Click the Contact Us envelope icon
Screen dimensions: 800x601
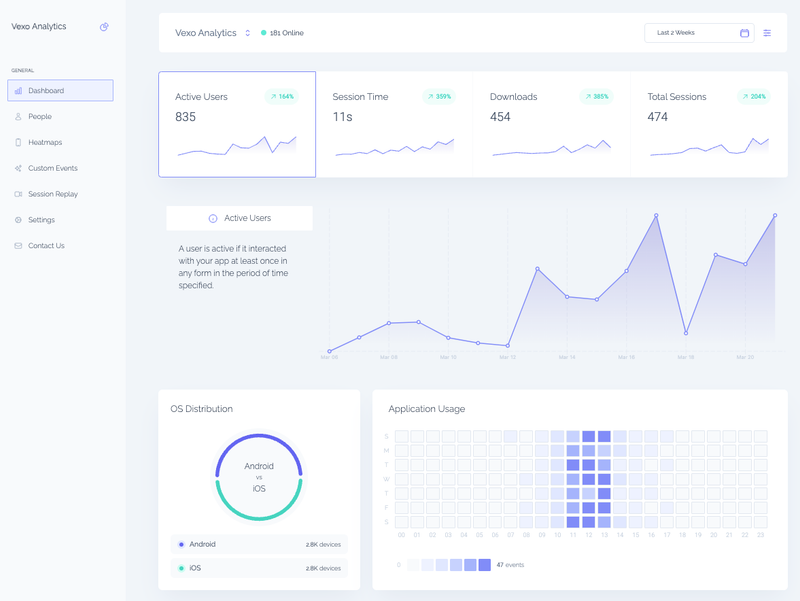pyautogui.click(x=19, y=245)
